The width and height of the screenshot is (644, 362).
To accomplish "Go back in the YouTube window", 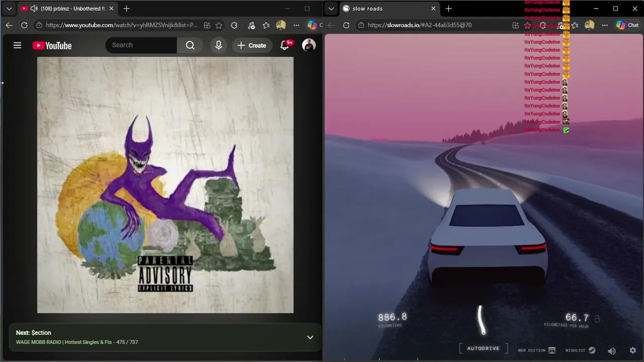I will pyautogui.click(x=9, y=25).
